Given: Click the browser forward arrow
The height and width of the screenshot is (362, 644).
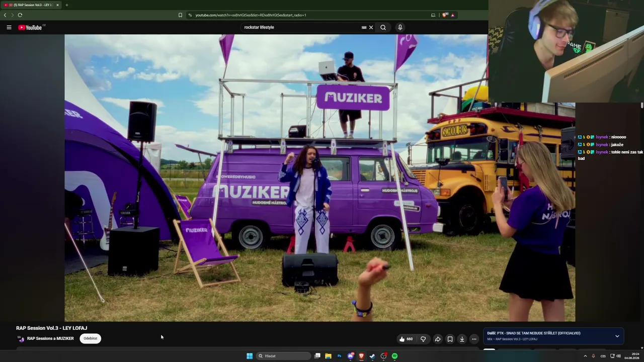Looking at the screenshot, I should tap(13, 15).
